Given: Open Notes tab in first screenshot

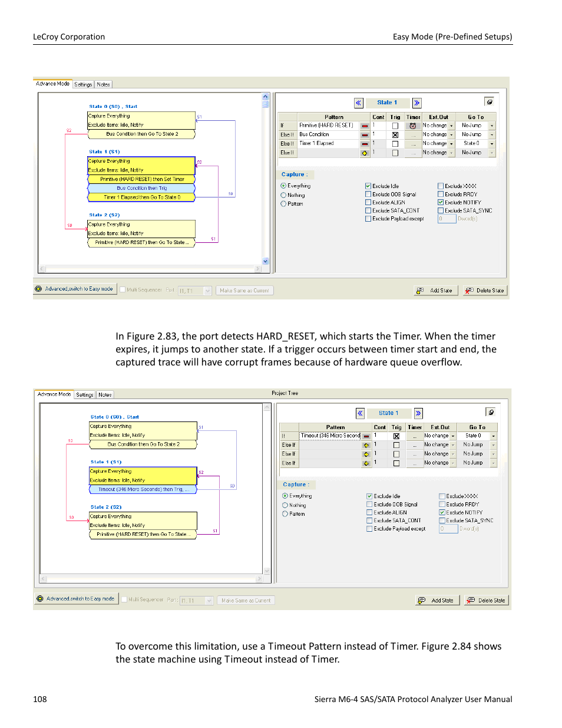Looking at the screenshot, I should pos(103,84).
